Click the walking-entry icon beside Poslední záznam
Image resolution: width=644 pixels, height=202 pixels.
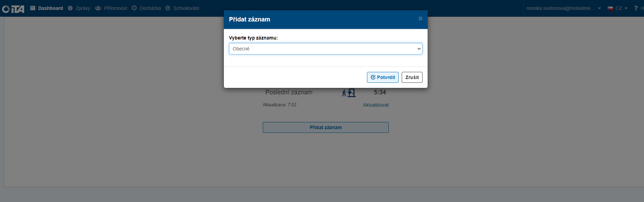349,93
